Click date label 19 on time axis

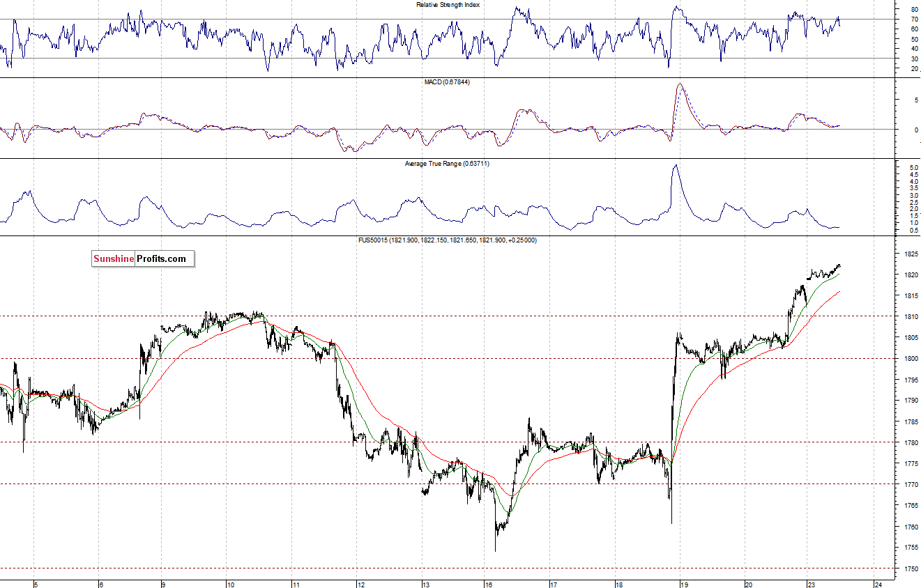click(685, 585)
